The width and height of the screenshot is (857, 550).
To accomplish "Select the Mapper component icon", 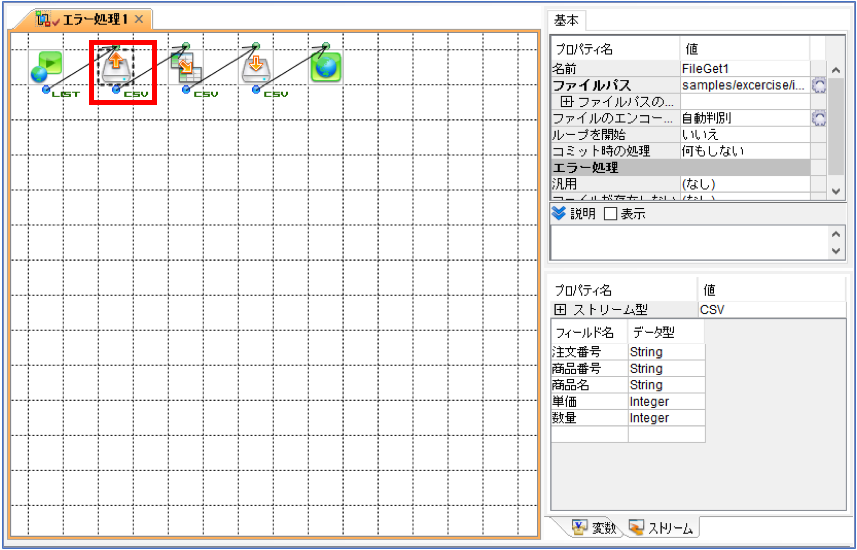I will pyautogui.click(x=186, y=67).
